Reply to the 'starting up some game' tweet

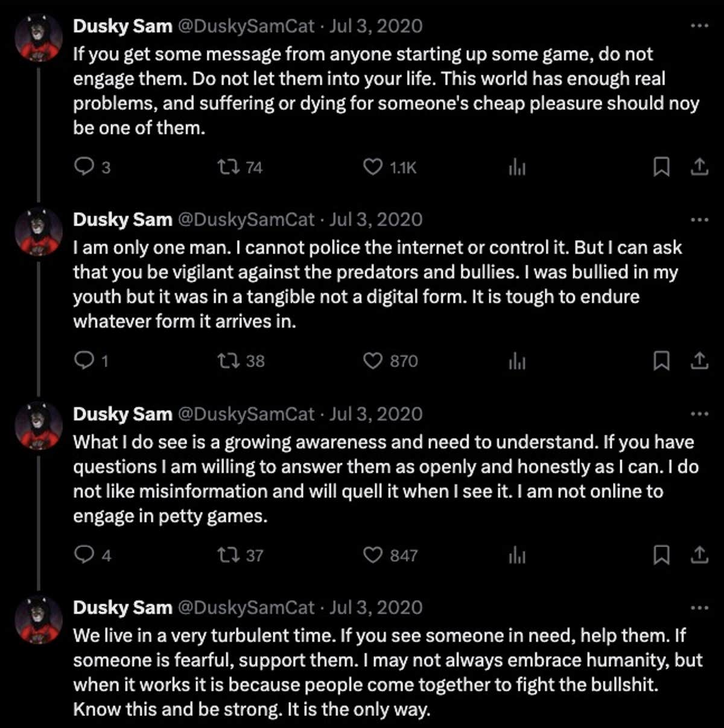[83, 166]
